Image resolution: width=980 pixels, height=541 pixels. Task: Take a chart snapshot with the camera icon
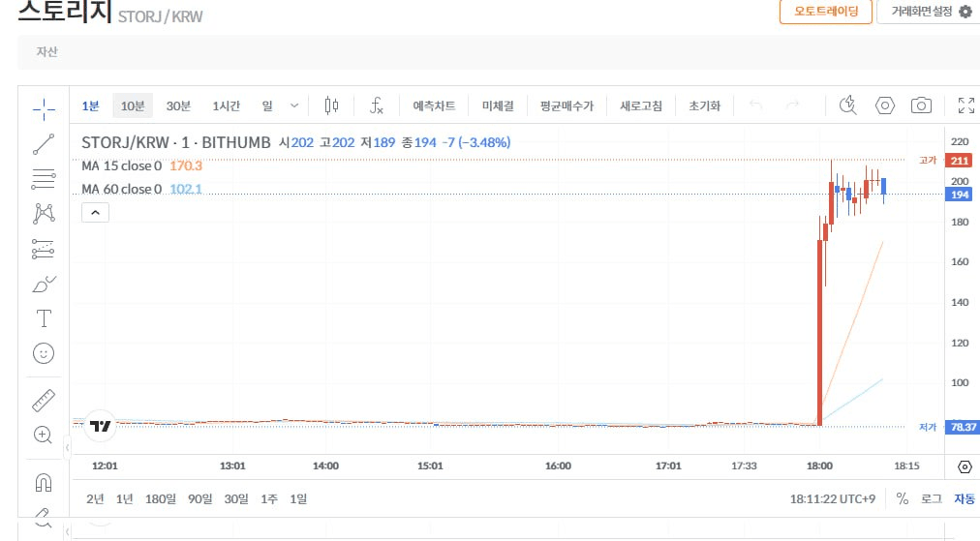(921, 105)
